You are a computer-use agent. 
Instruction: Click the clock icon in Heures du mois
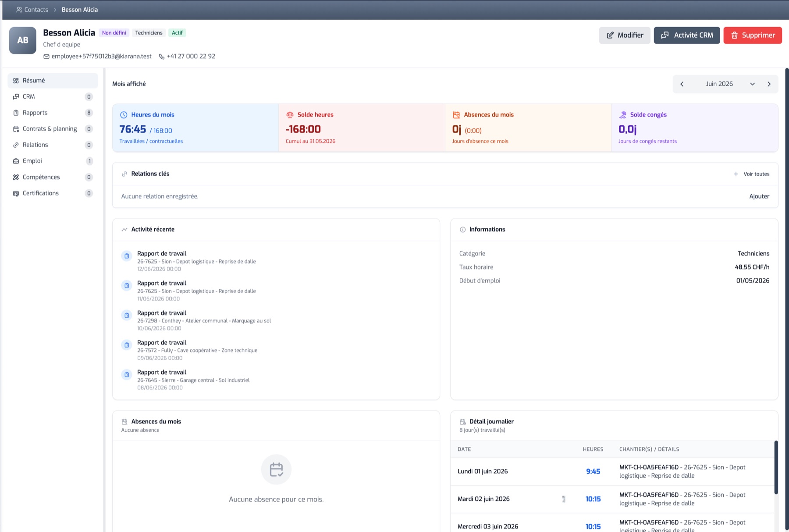(124, 115)
